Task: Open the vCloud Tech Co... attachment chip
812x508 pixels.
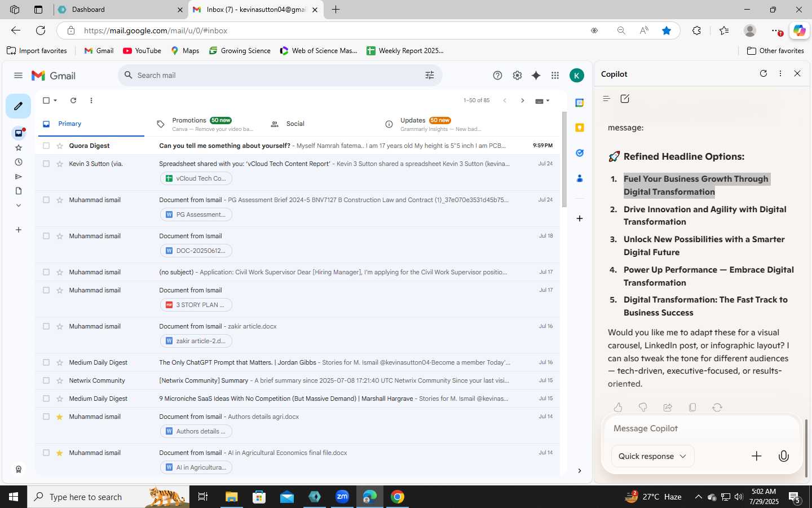Action: pos(196,178)
